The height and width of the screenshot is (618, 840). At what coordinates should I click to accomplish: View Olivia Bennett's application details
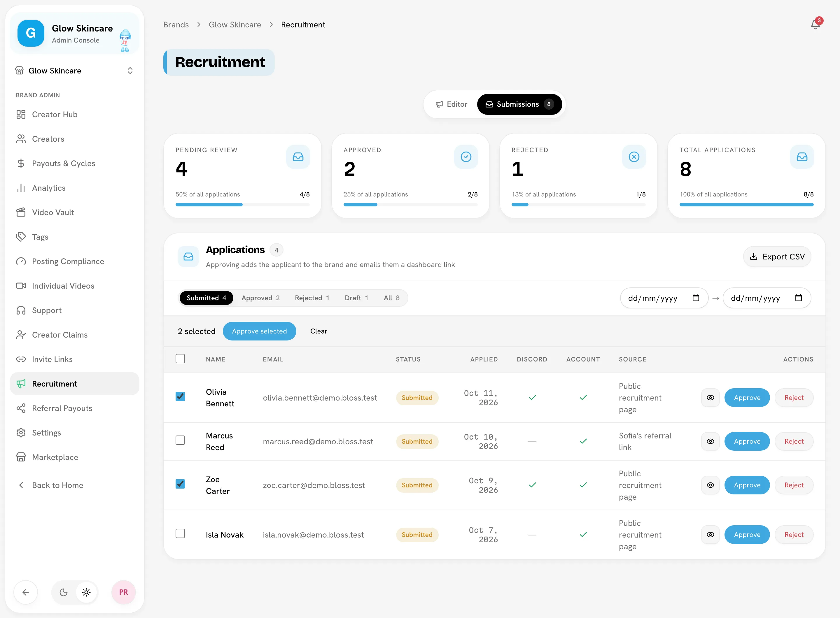(710, 398)
